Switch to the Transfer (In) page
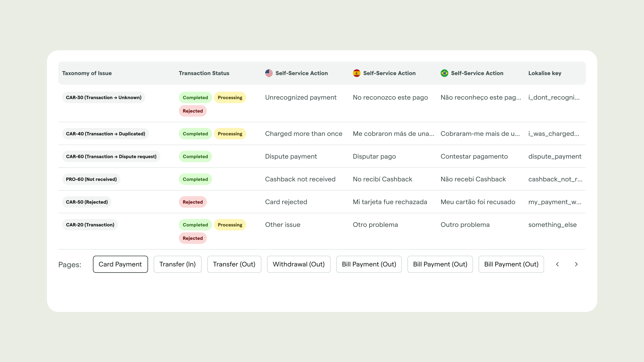The image size is (644, 362). pyautogui.click(x=177, y=264)
